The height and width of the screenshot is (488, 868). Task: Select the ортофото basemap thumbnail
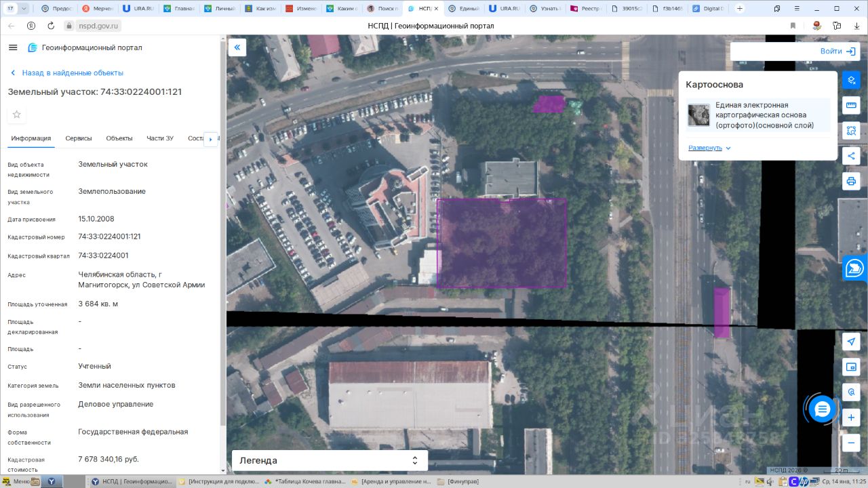point(698,115)
